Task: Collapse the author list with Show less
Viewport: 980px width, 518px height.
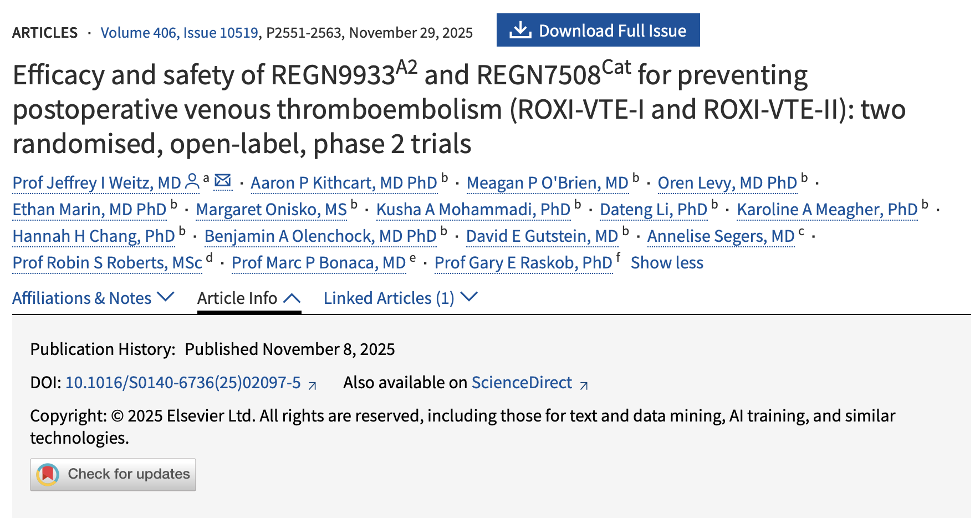Action: pyautogui.click(x=667, y=263)
